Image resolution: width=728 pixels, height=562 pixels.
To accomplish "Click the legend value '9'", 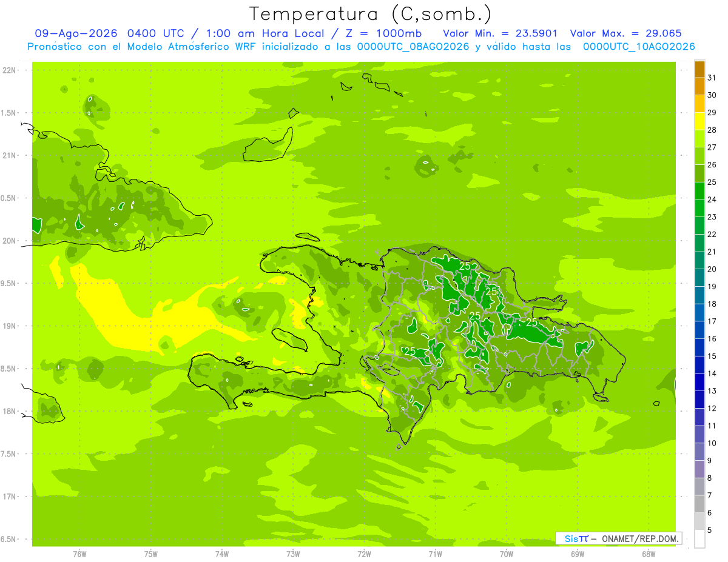I will 710,461.
